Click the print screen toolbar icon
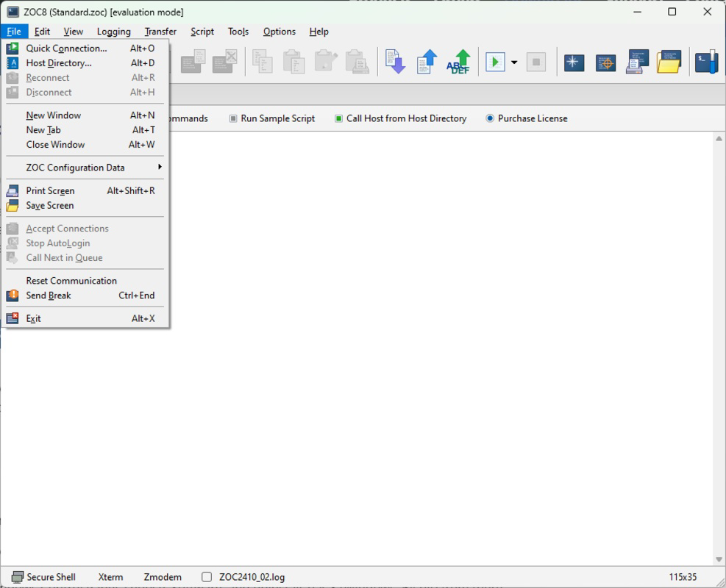Image resolution: width=726 pixels, height=588 pixels. pyautogui.click(x=637, y=62)
